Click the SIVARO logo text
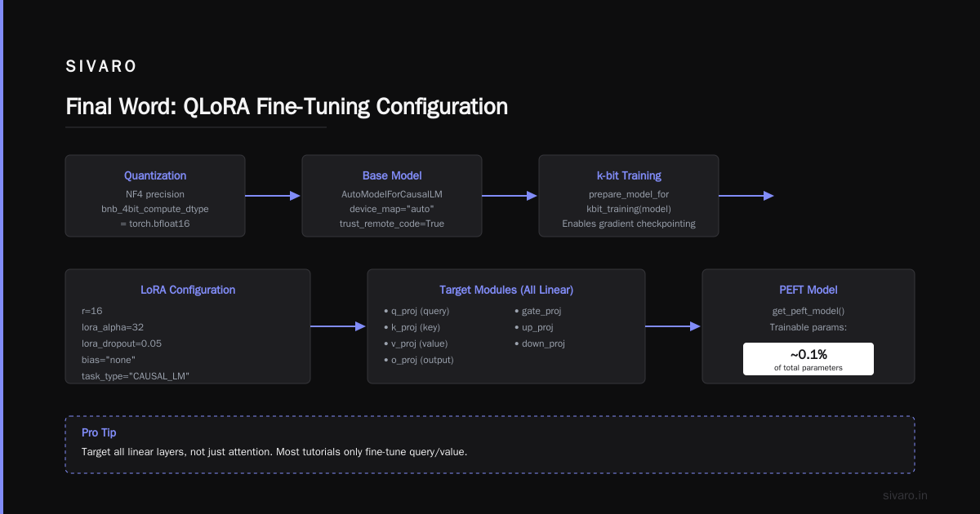The image size is (980, 514). 101,67
